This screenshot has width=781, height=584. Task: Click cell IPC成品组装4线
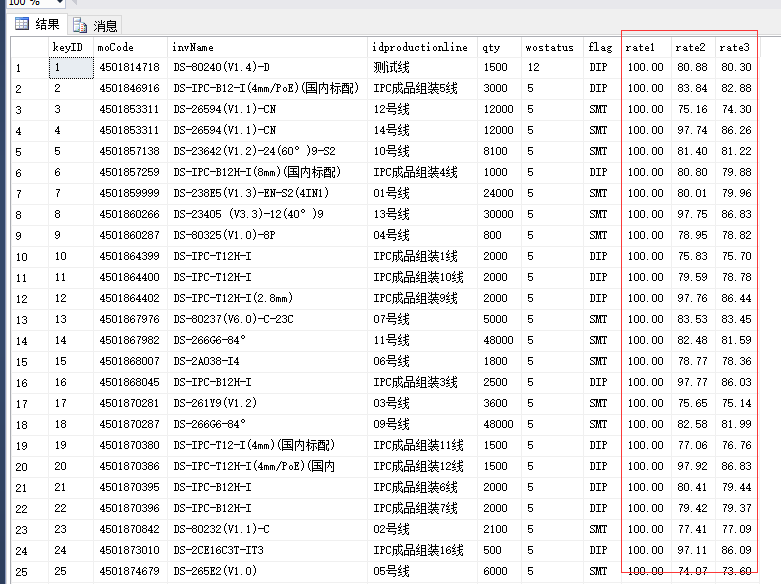(x=422, y=172)
